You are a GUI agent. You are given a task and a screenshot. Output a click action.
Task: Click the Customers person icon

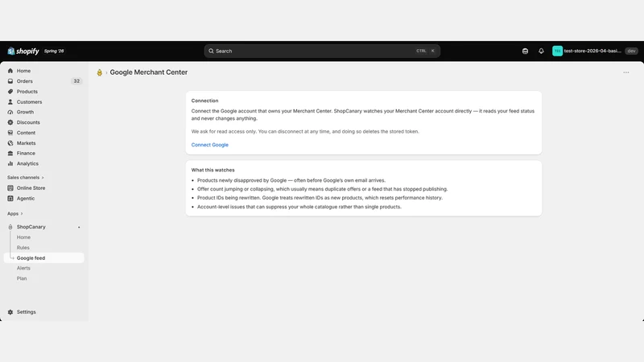click(x=10, y=102)
